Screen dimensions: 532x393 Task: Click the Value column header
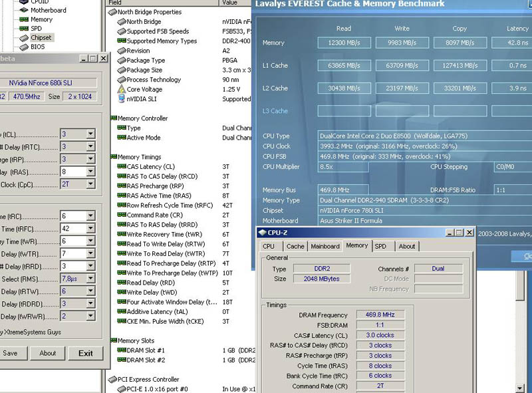(x=236, y=3)
